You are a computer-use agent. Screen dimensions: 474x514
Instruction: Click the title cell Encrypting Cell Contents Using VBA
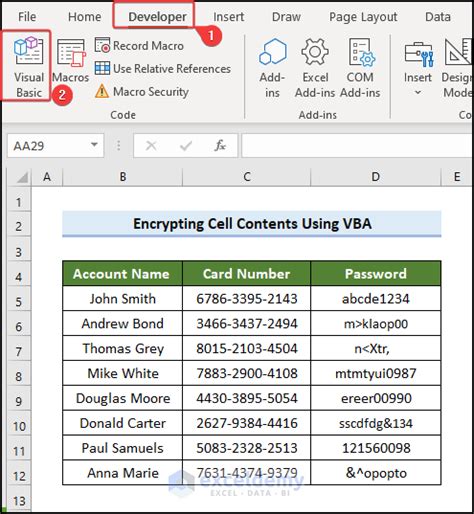click(252, 224)
